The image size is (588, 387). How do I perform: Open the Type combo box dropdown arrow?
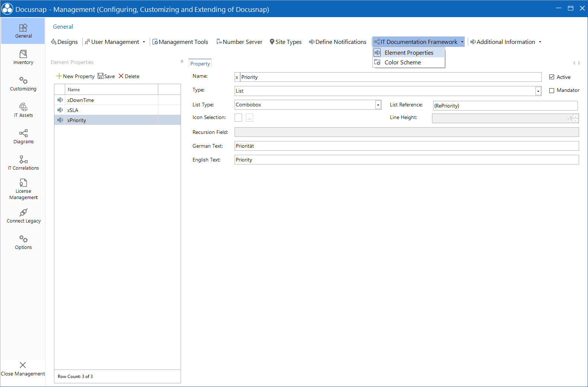(538, 91)
